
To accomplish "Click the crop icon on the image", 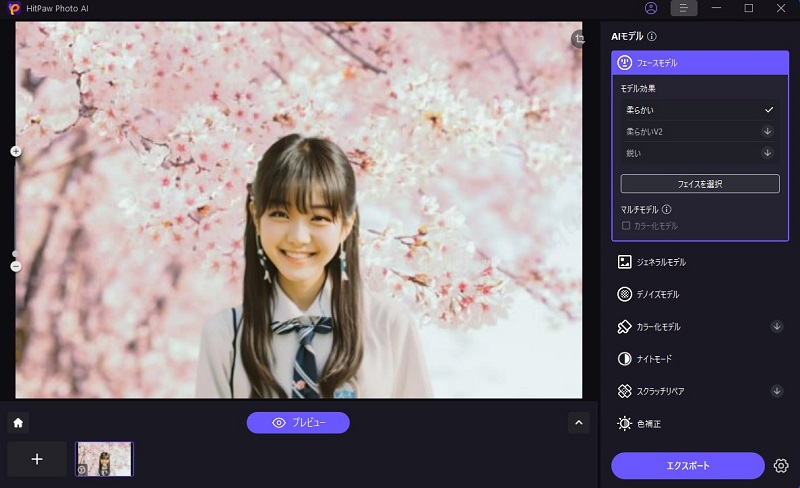I will pos(578,38).
